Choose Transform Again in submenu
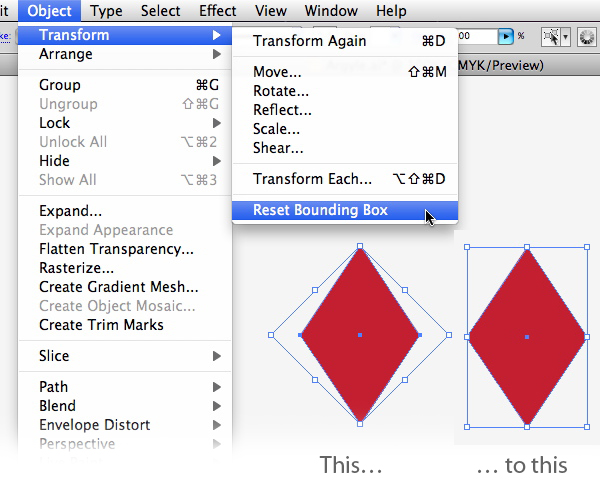The image size is (600, 500). [x=345, y=41]
